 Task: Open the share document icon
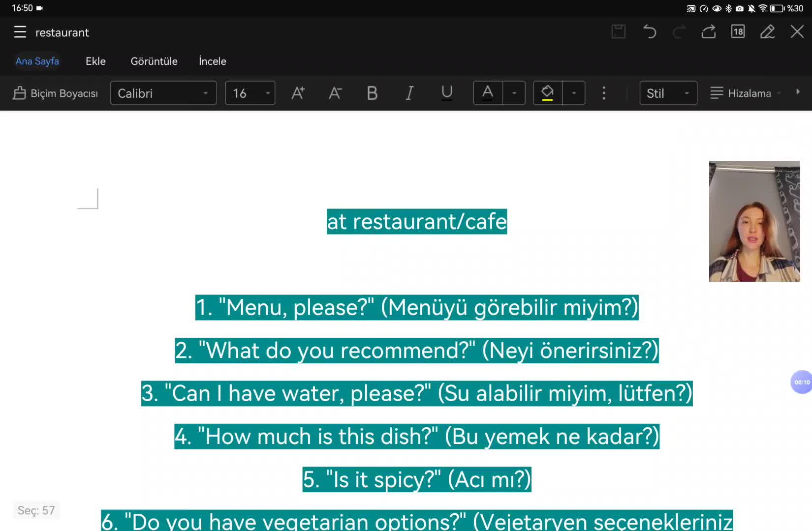click(x=709, y=32)
